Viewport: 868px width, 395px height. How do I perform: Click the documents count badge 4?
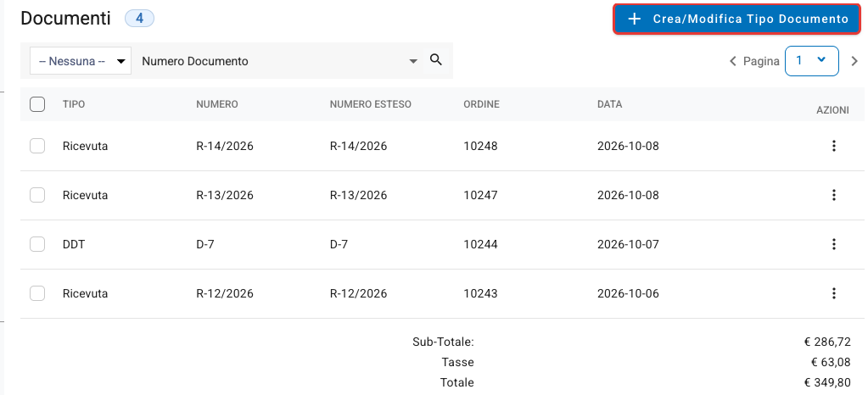point(139,19)
